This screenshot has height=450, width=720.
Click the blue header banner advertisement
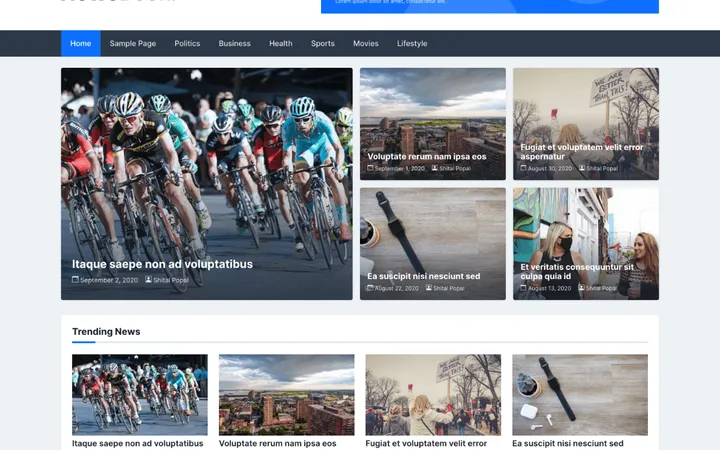(489, 6)
